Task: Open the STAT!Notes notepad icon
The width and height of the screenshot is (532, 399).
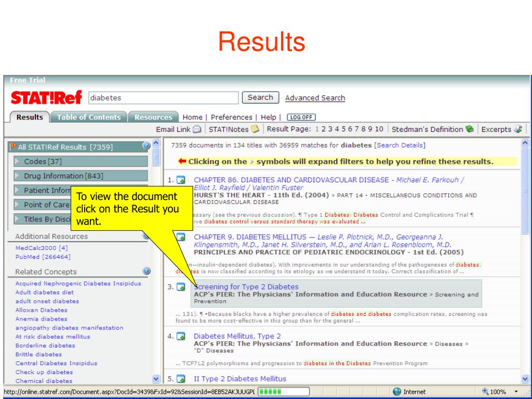Action: 255,129
